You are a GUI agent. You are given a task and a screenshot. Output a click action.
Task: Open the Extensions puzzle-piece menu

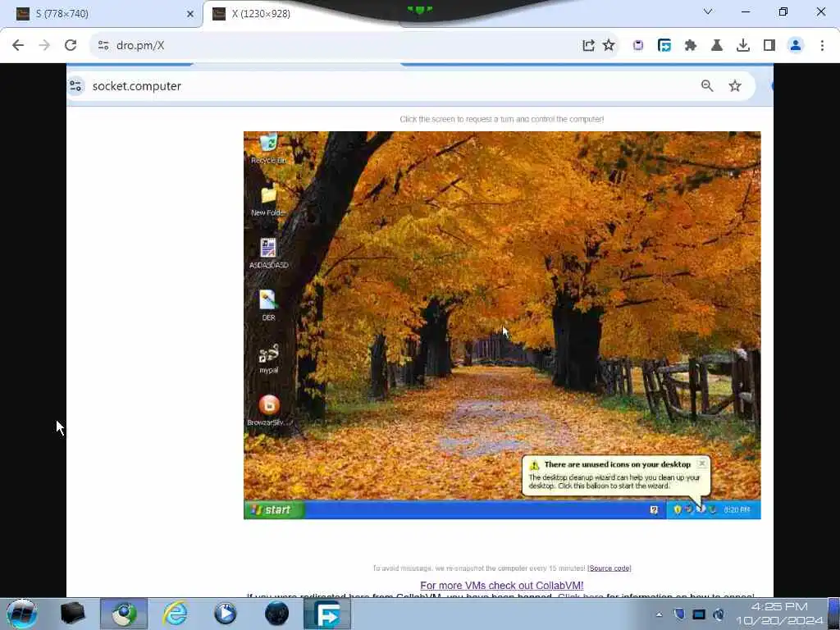(x=691, y=46)
